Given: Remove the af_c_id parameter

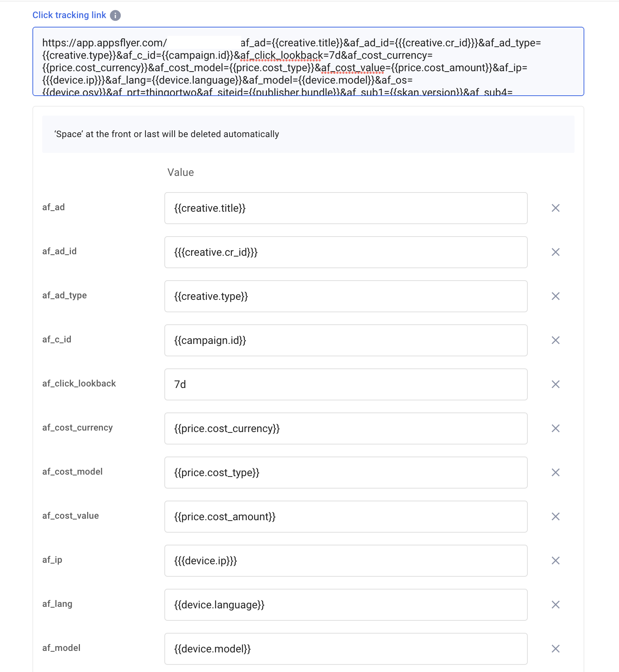Looking at the screenshot, I should [x=555, y=340].
